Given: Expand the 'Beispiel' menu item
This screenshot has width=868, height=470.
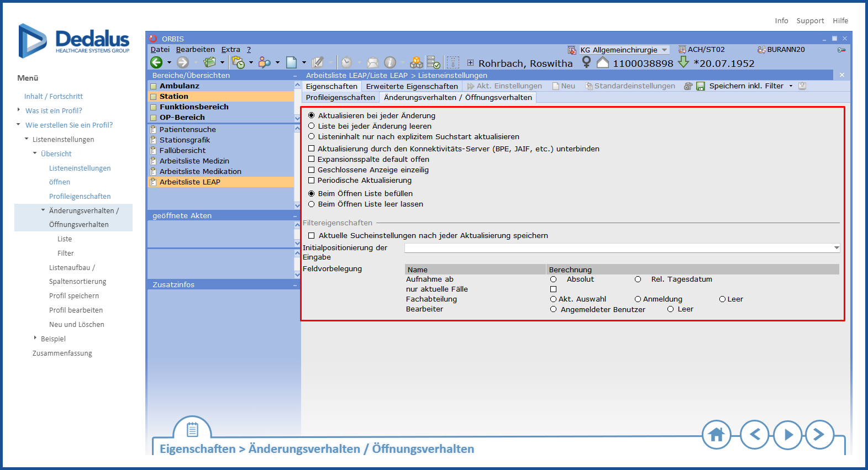Looking at the screenshot, I should click(x=35, y=339).
